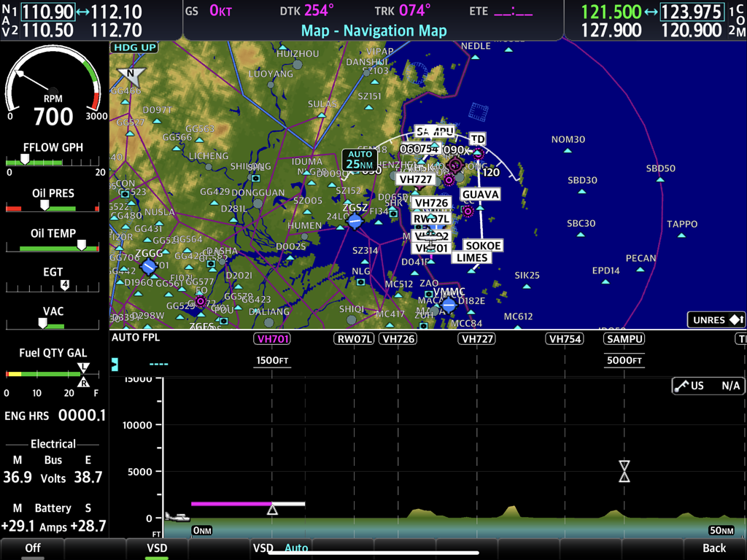Image resolution: width=747 pixels, height=560 pixels.
Task: Open the UNRES traffic filter selector
Action: tap(717, 319)
